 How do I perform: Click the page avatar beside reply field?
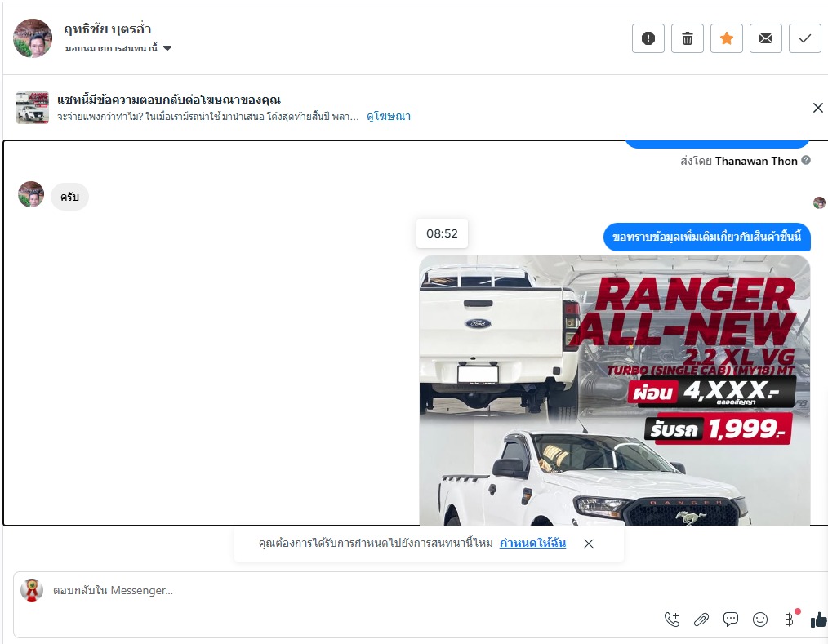click(32, 590)
